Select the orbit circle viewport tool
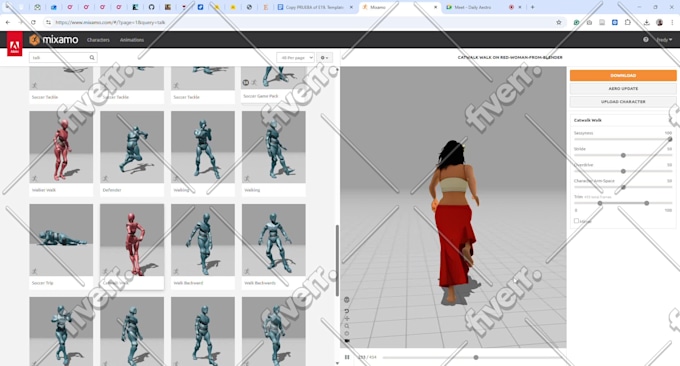This screenshot has width=680, height=366. coord(347,333)
